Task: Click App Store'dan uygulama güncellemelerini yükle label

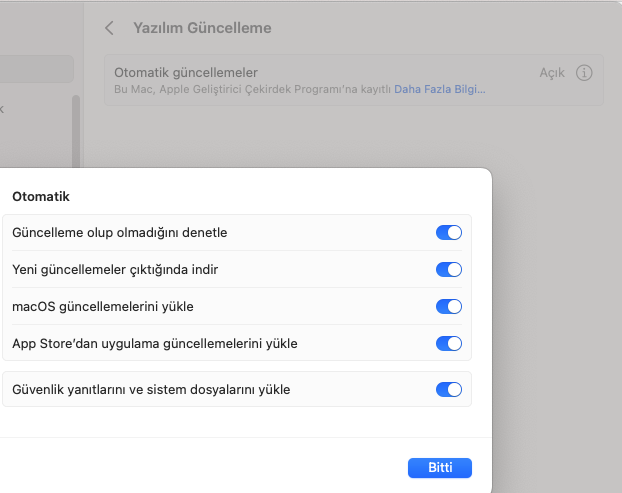Action: point(155,344)
